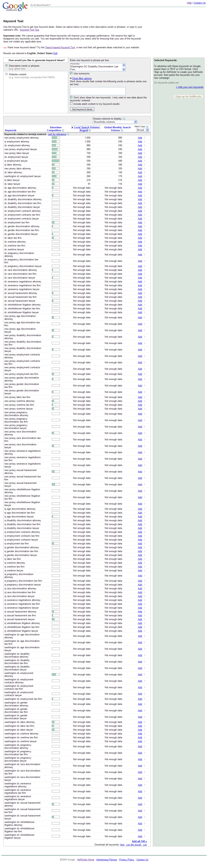Screen dimensions: 208x868
Task: Download keywords as text
Action: click(x=122, y=845)
